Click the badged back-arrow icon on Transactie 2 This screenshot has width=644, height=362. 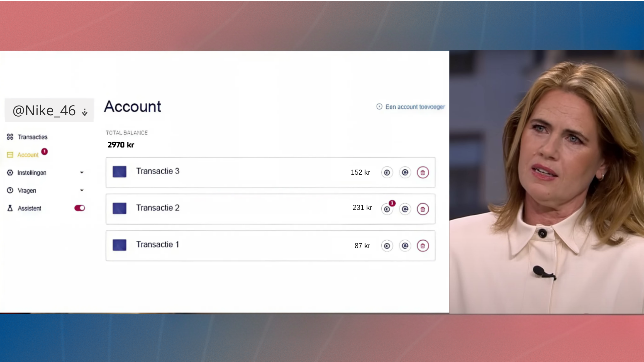tap(387, 209)
